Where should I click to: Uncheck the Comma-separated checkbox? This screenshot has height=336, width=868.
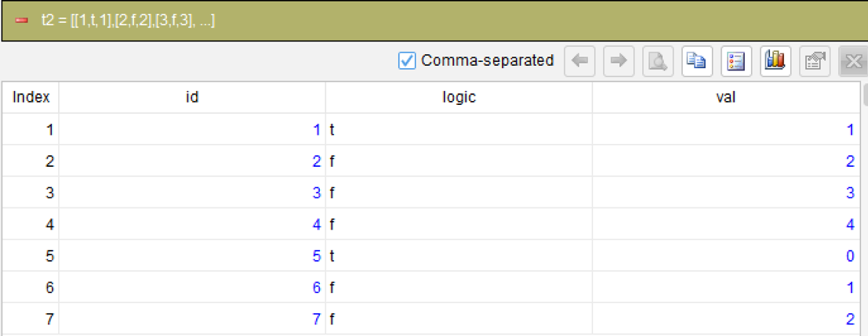pos(407,61)
